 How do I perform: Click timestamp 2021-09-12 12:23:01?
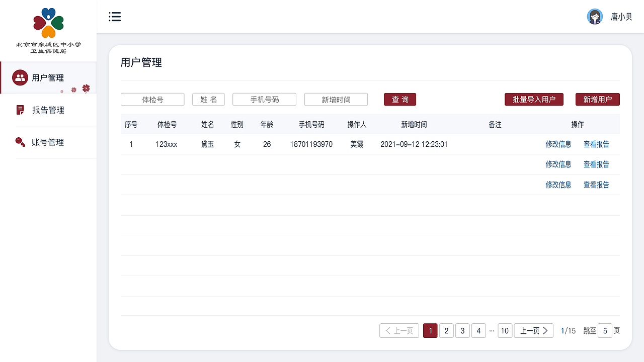pyautogui.click(x=414, y=144)
